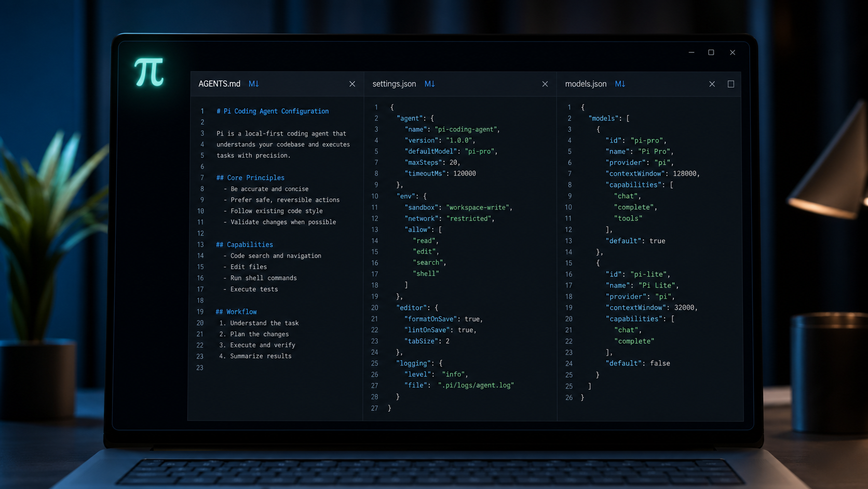Click the window close button at top right
This screenshot has height=489, width=868.
[733, 52]
